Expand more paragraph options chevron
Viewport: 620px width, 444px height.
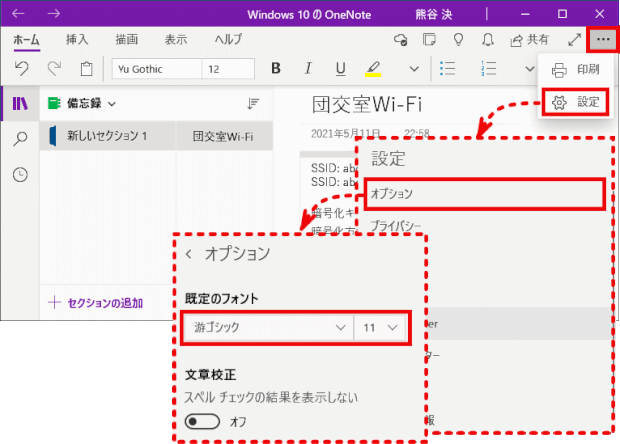(529, 69)
